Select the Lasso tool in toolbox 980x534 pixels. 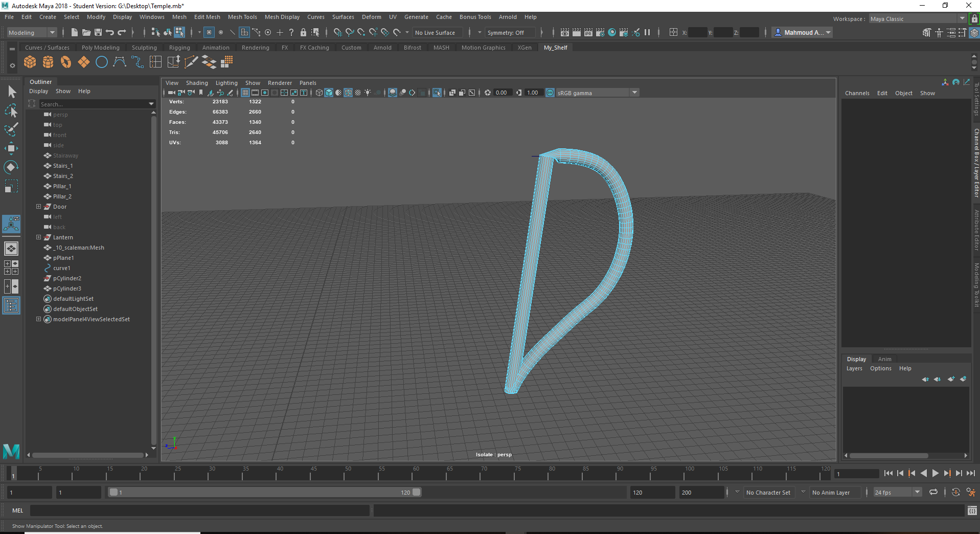[12, 110]
